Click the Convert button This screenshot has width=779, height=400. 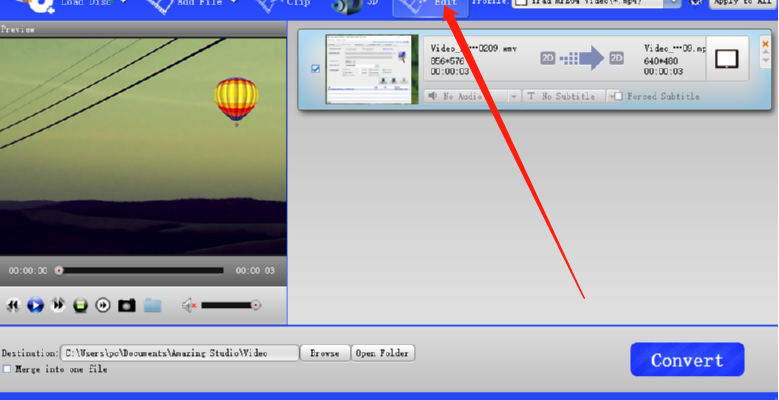click(x=687, y=359)
